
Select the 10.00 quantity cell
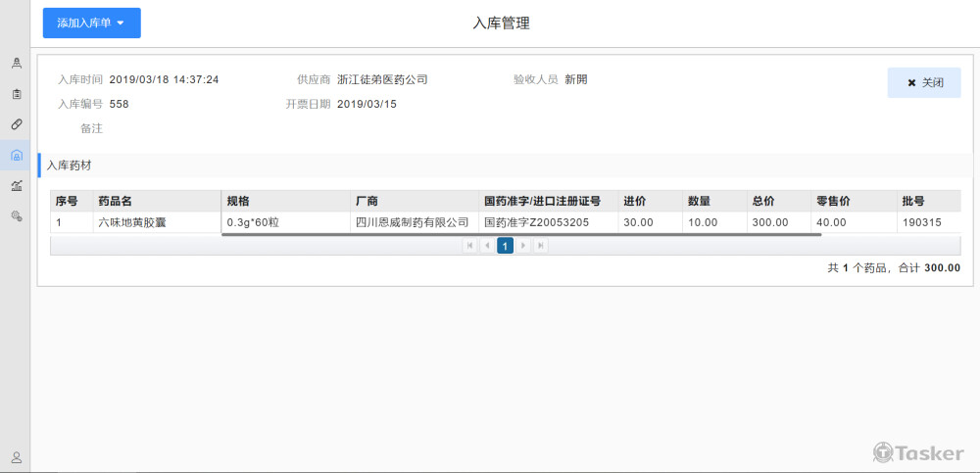[x=715, y=222]
